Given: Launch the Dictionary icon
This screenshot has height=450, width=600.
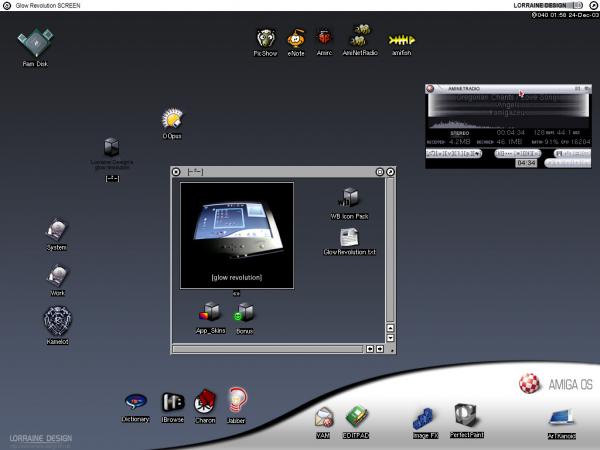Looking at the screenshot, I should (x=135, y=402).
